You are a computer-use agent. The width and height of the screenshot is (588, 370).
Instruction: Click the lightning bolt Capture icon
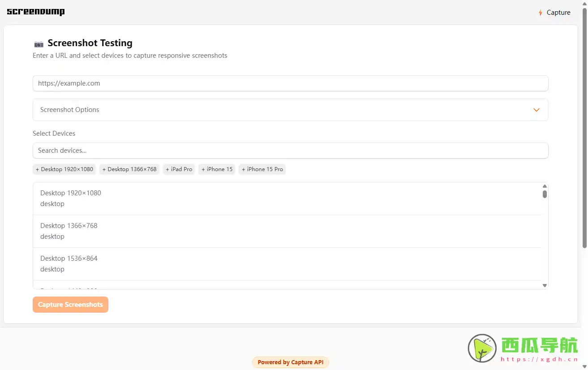pyautogui.click(x=540, y=13)
